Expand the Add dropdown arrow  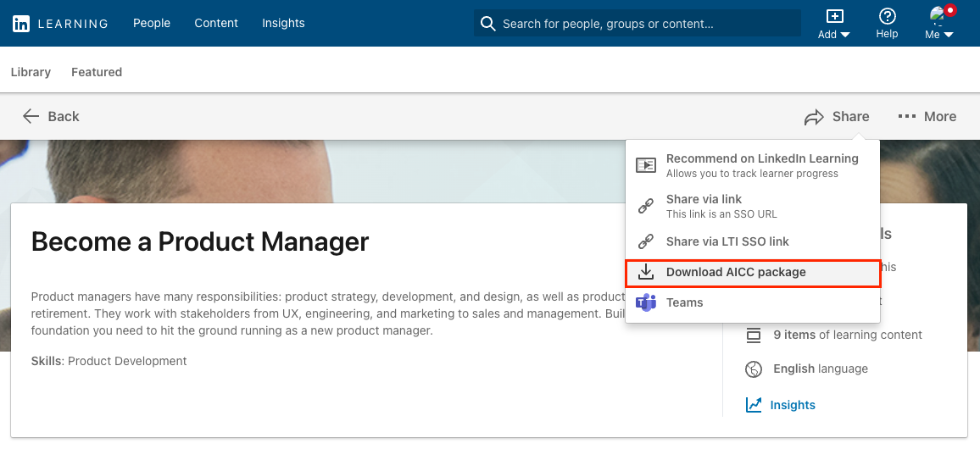point(845,35)
